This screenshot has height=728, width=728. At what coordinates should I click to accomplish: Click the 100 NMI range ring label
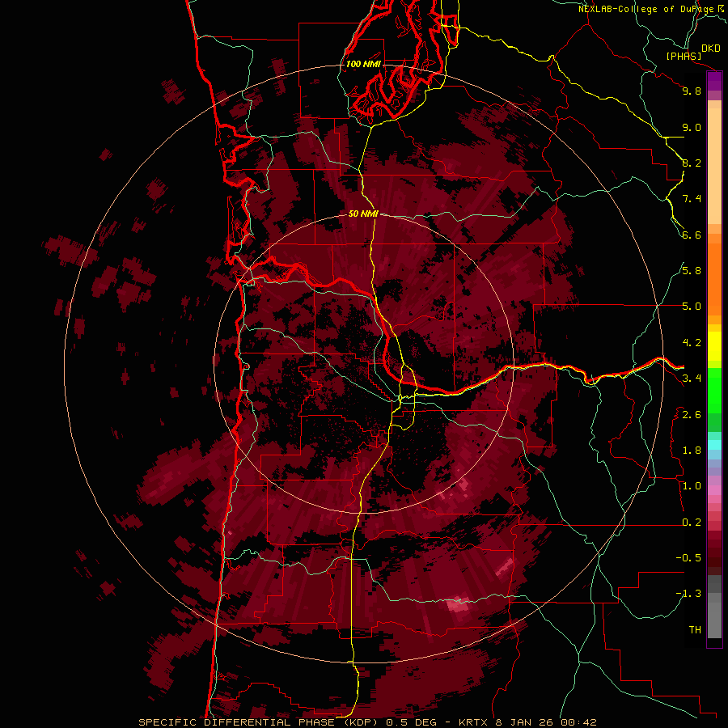(363, 64)
